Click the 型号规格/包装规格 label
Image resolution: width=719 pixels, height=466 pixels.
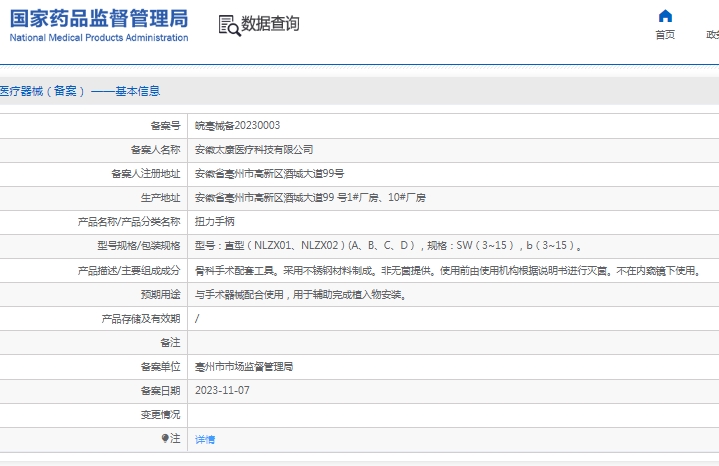click(x=138, y=245)
